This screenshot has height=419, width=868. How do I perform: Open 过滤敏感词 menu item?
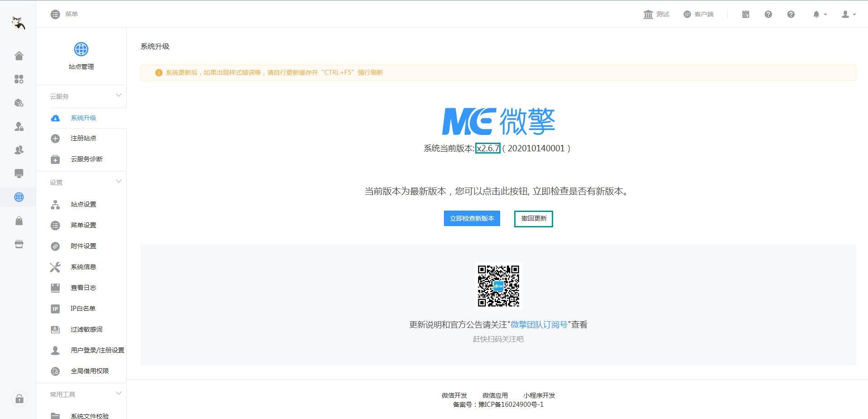[87, 330]
